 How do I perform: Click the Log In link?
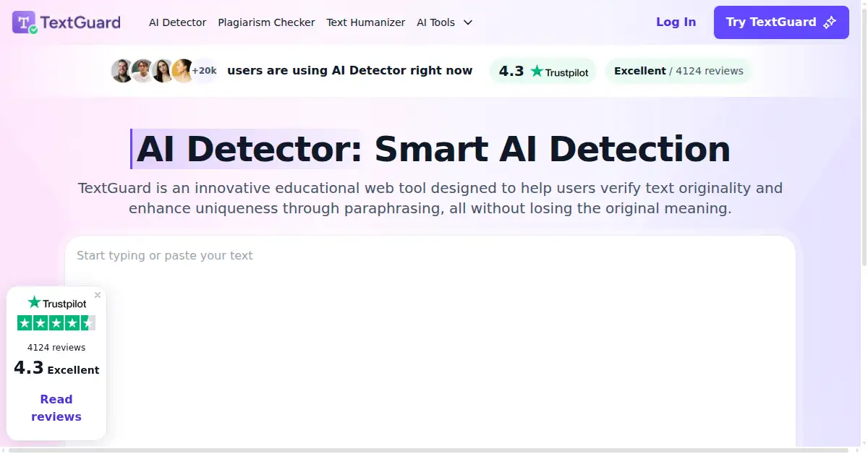(676, 22)
